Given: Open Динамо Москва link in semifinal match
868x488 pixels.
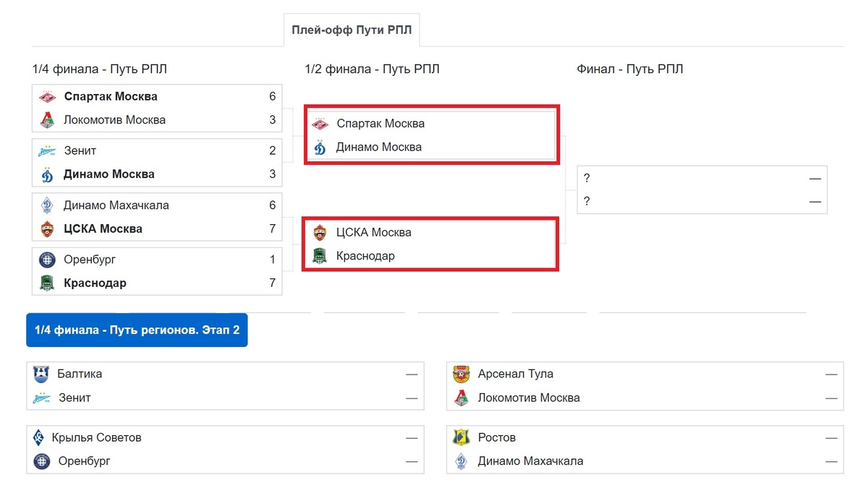Looking at the screenshot, I should [x=378, y=147].
